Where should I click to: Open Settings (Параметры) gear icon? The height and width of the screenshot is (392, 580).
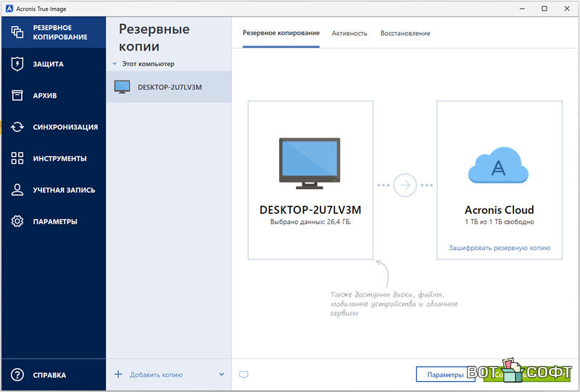click(x=17, y=221)
